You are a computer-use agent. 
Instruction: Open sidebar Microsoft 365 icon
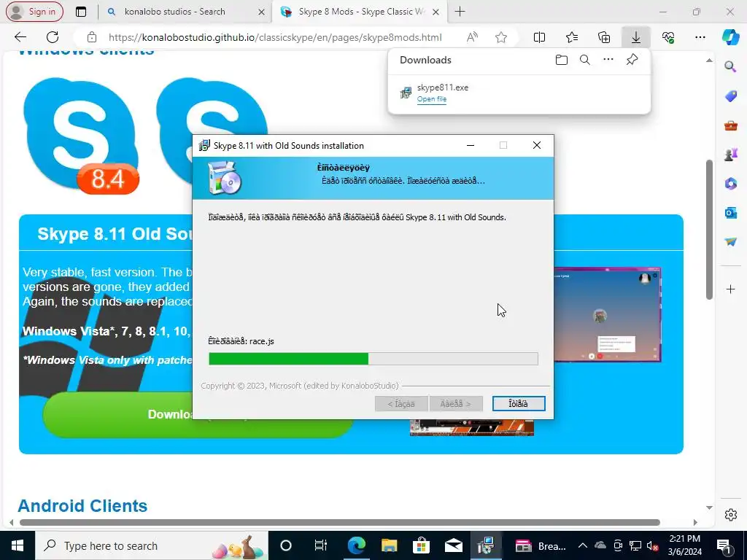click(x=730, y=183)
